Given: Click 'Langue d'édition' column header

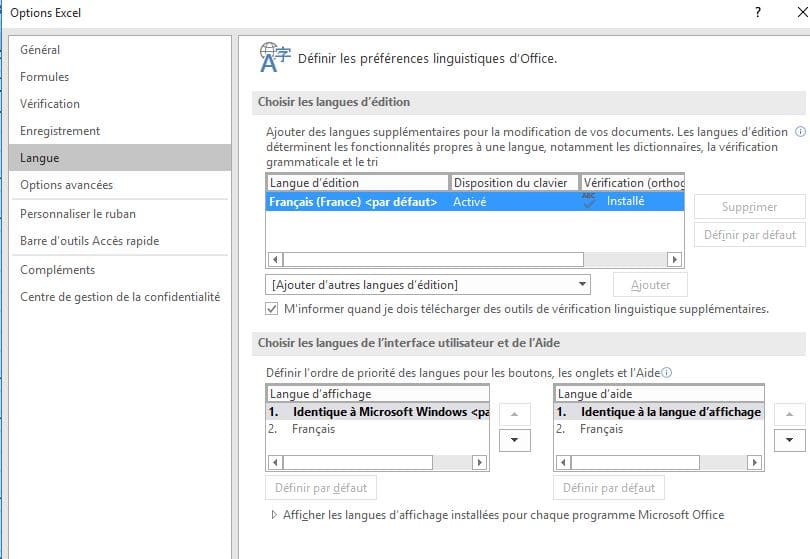Looking at the screenshot, I should [x=357, y=182].
